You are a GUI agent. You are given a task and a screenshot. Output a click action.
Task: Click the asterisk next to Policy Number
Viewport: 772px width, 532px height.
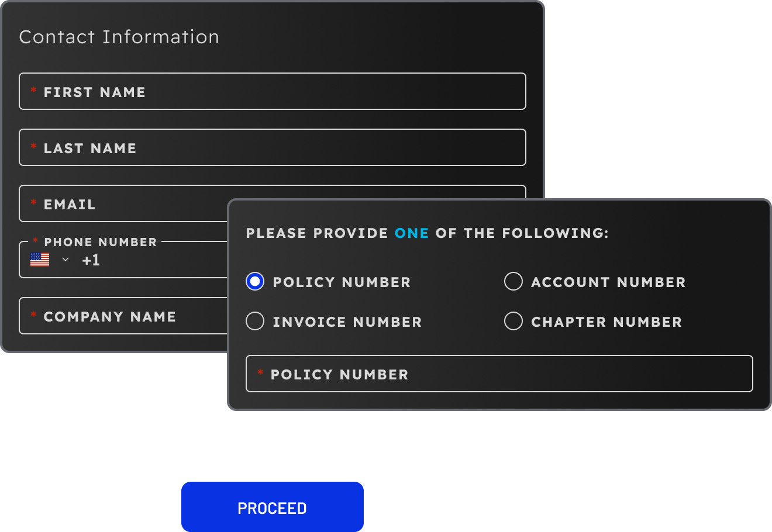[x=260, y=374]
